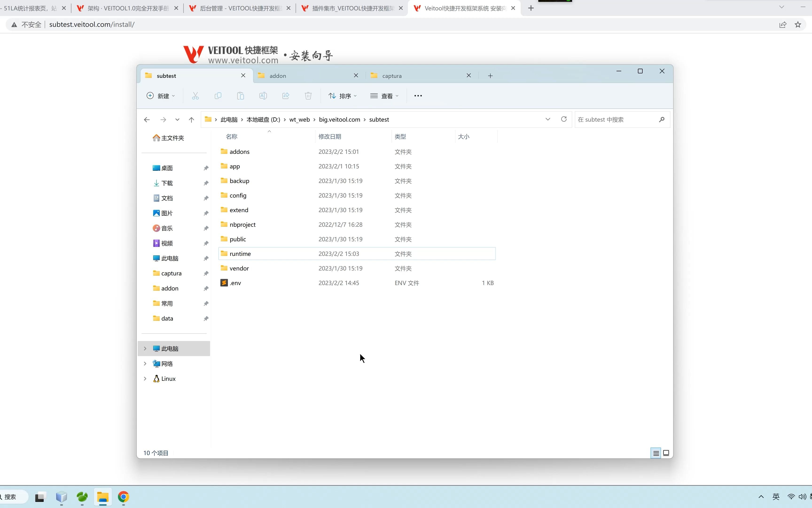The width and height of the screenshot is (812, 508).
Task: Switch to 后台管理 Chrome tab
Action: click(240, 8)
